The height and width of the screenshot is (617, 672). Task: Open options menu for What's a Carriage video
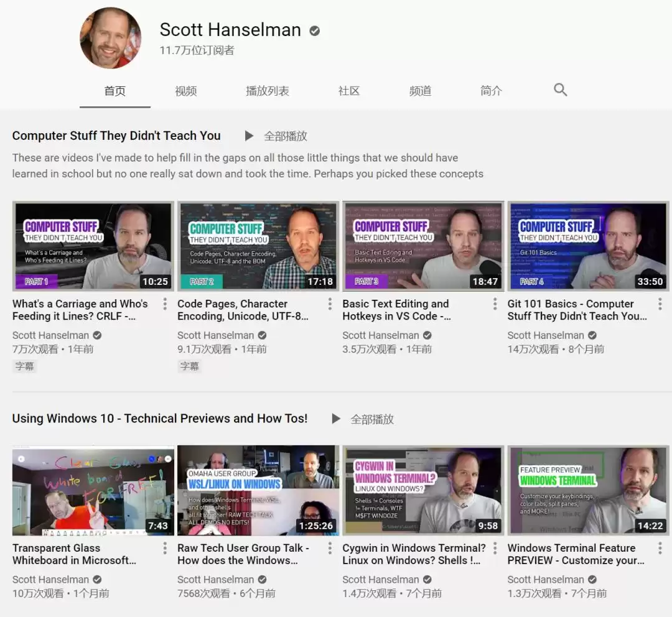165,304
